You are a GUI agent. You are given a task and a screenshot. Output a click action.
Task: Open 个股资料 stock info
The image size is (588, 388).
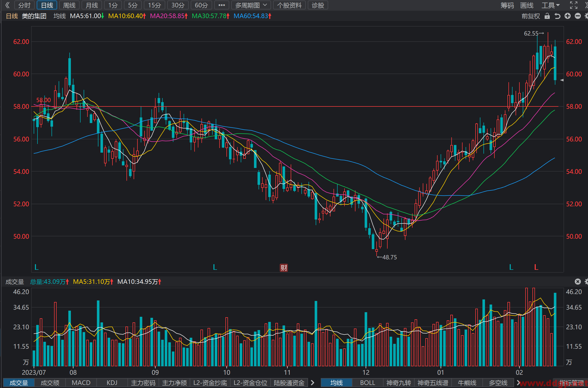(289, 5)
